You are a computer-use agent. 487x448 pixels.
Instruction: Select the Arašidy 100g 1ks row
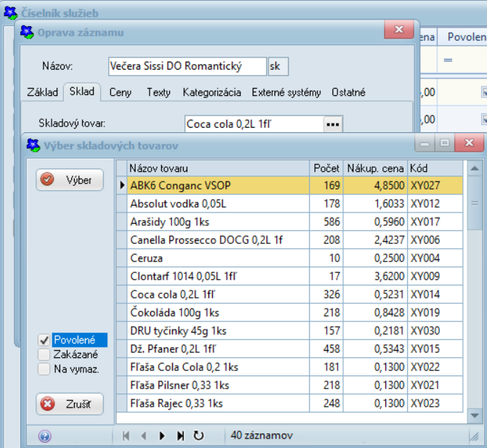click(x=290, y=222)
